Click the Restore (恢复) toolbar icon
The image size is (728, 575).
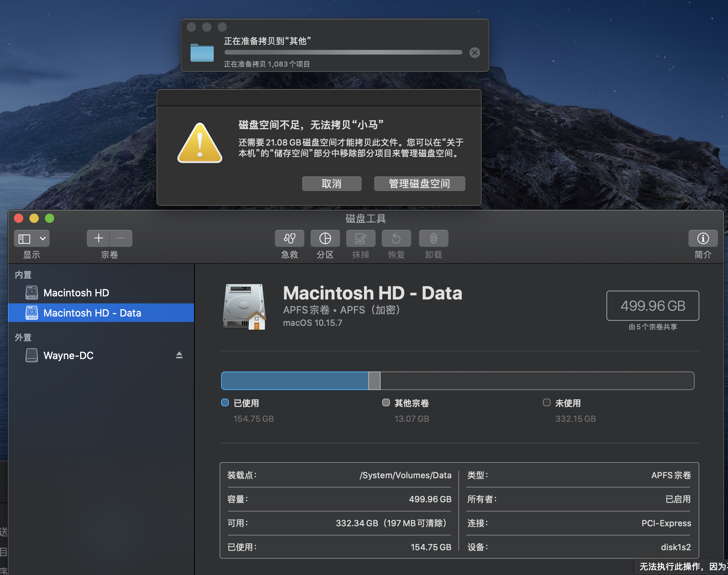click(x=396, y=238)
